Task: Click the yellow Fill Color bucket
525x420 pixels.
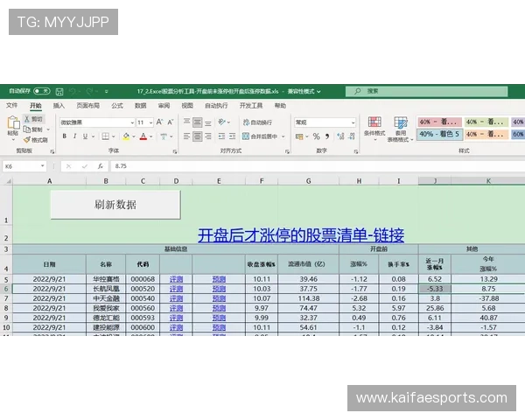Action: pyautogui.click(x=126, y=136)
